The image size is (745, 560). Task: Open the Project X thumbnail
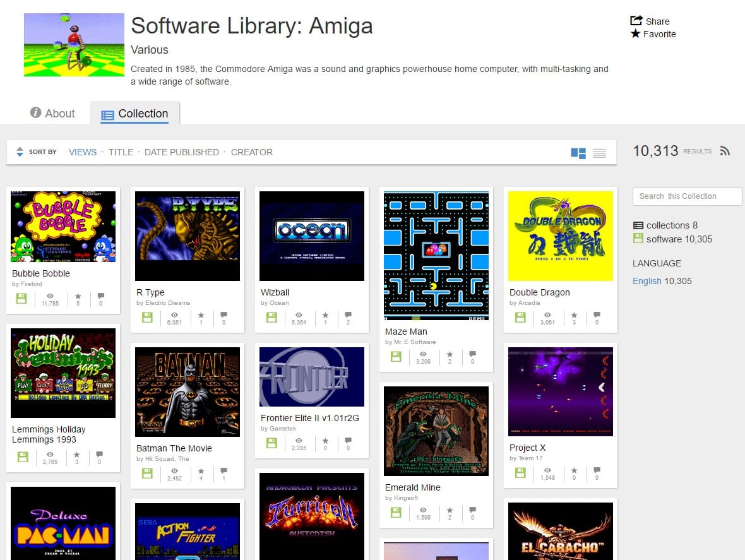[x=561, y=391]
